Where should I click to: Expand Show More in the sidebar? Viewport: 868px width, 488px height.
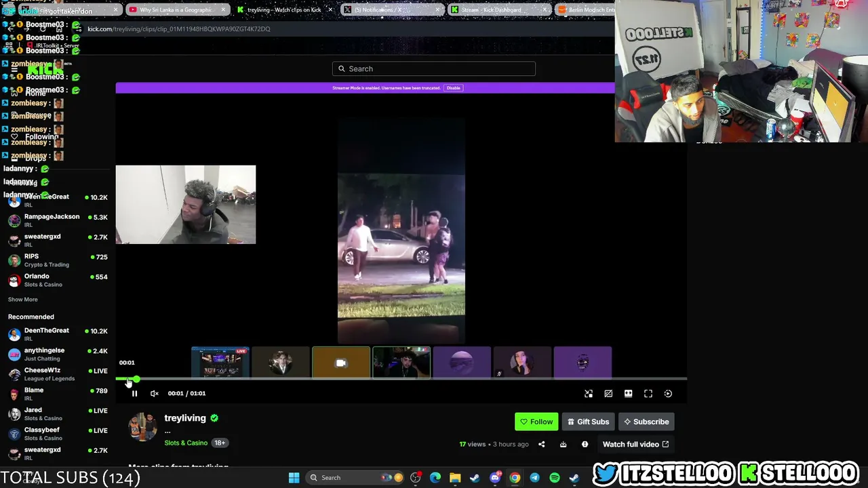pyautogui.click(x=23, y=300)
